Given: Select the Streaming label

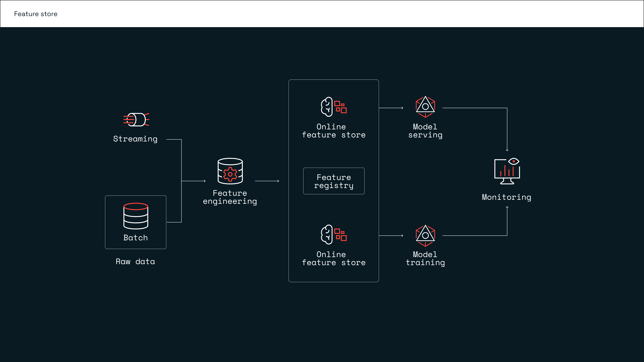Looking at the screenshot, I should [x=135, y=139].
